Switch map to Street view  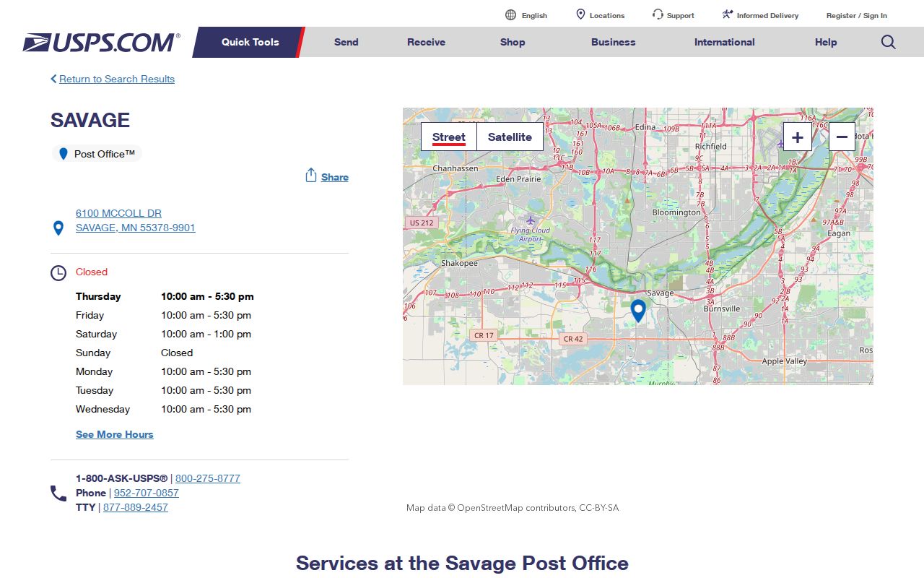pos(449,137)
